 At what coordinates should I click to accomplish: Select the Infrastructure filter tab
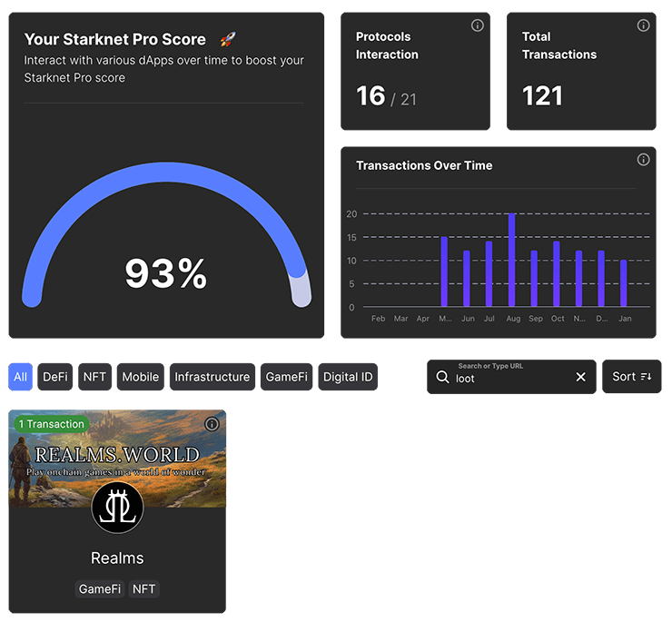tap(212, 377)
